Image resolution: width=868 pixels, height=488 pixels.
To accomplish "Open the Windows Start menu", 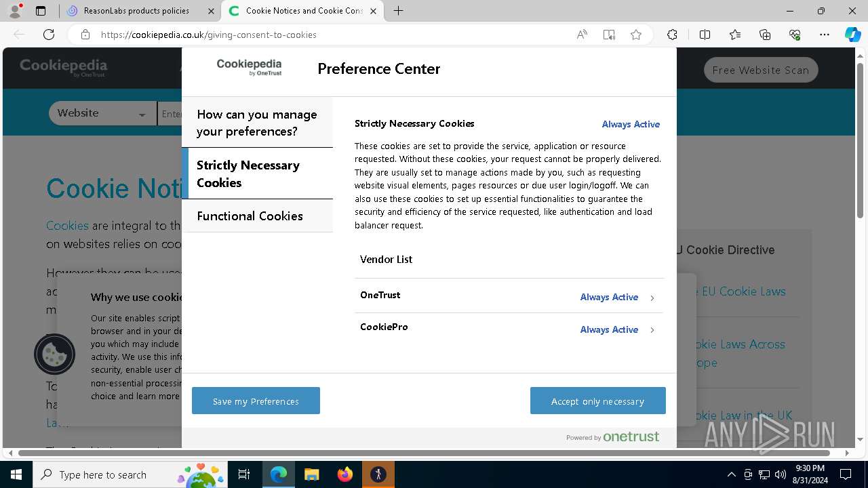I will coord(16,474).
